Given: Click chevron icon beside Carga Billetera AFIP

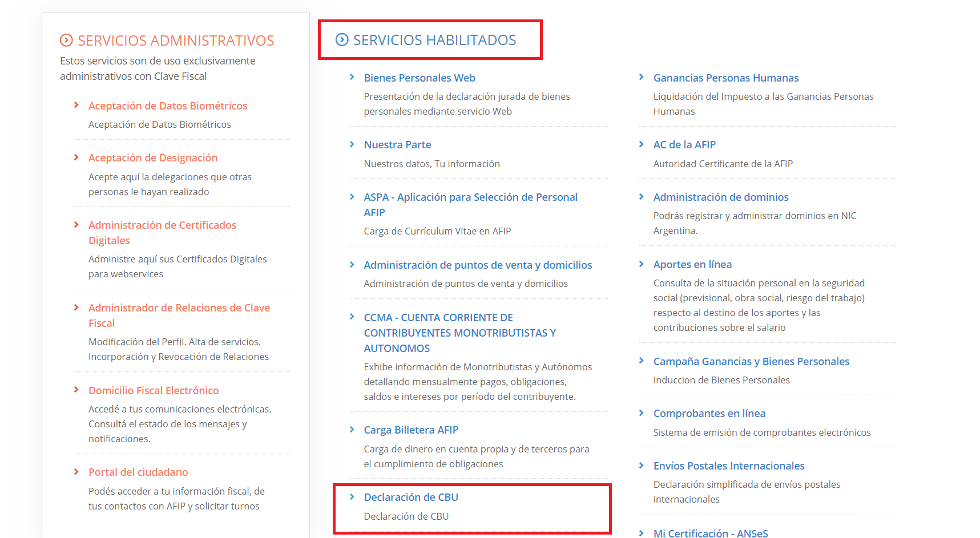Looking at the screenshot, I should [x=352, y=430].
